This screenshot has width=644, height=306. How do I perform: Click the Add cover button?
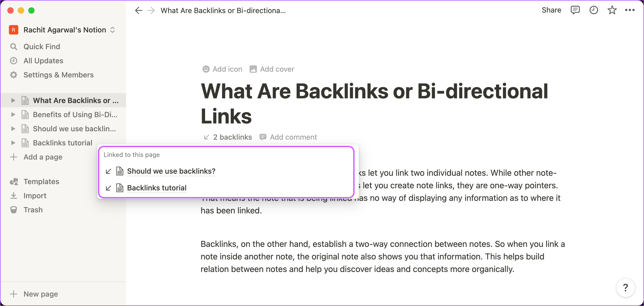click(x=272, y=69)
